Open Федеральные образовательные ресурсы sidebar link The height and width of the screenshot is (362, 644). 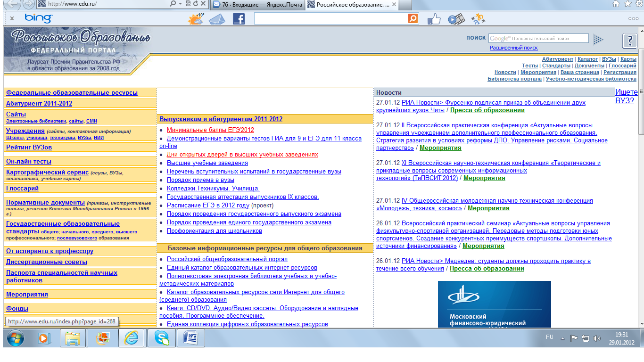[72, 93]
